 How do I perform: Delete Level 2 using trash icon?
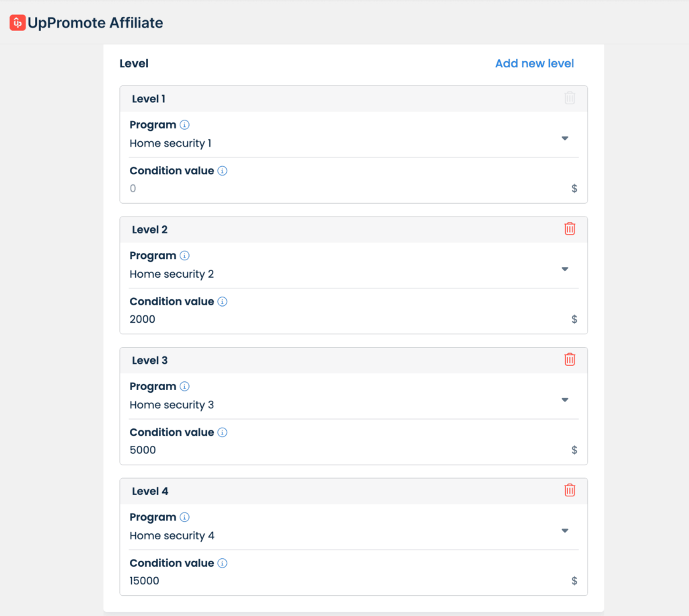coord(569,229)
